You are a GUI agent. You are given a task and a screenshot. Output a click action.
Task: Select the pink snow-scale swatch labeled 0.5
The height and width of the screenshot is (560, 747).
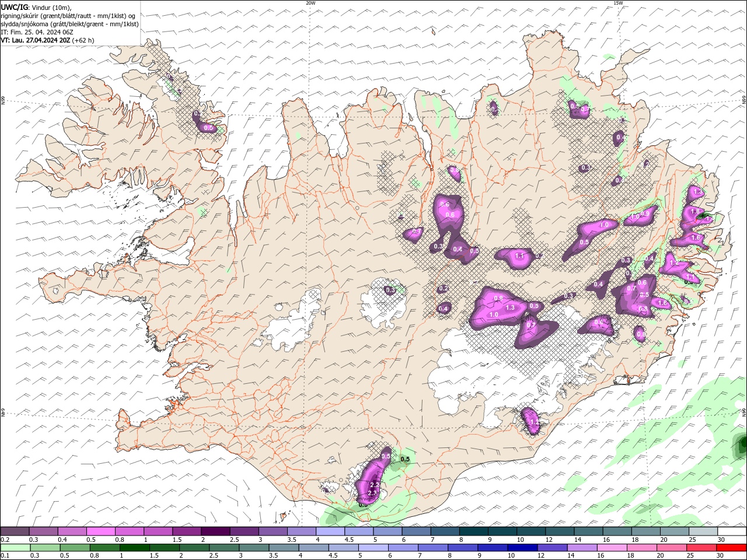tap(101, 531)
